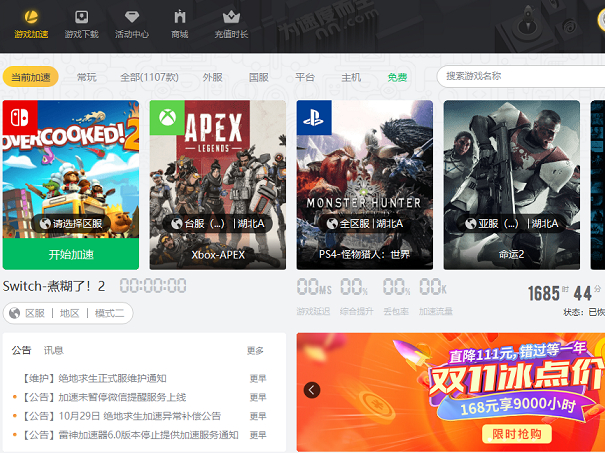The image size is (605, 453).
Task: Open the 商城 store icon
Action: [180, 17]
